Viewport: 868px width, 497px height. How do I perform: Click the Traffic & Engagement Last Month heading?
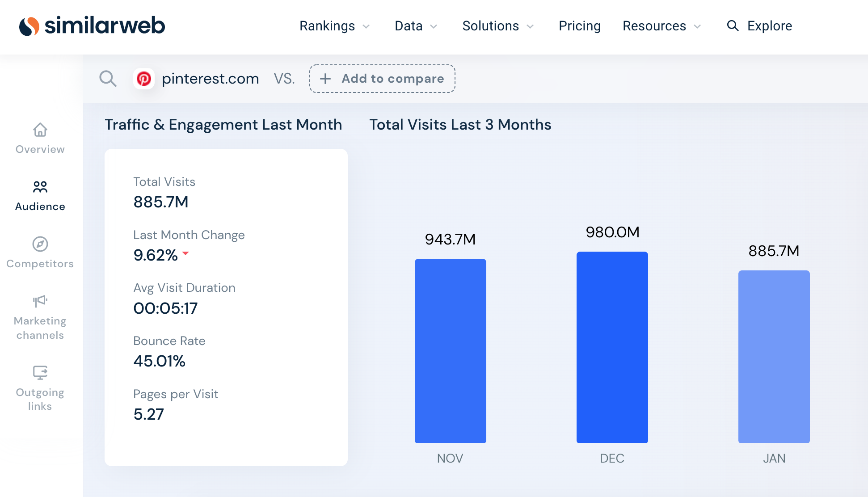coord(223,125)
